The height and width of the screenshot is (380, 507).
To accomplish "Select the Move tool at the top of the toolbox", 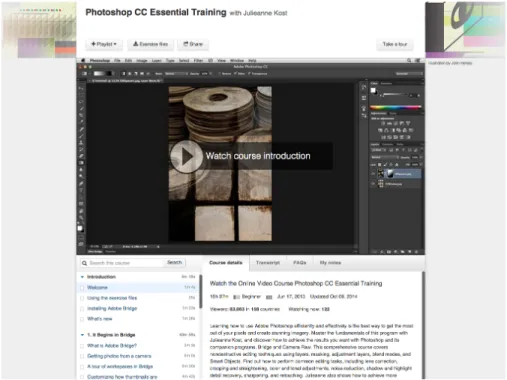I will pyautogui.click(x=81, y=88).
